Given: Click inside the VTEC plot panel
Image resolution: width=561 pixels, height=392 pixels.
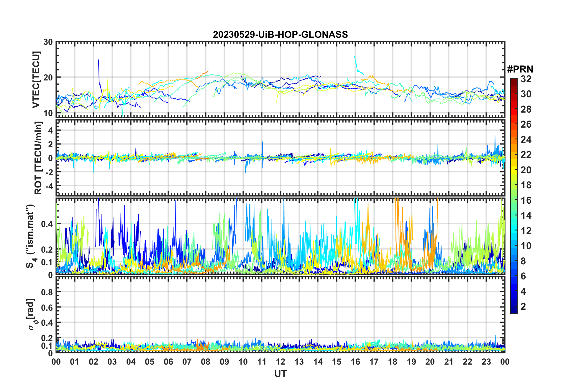Looking at the screenshot, I should pos(280,80).
